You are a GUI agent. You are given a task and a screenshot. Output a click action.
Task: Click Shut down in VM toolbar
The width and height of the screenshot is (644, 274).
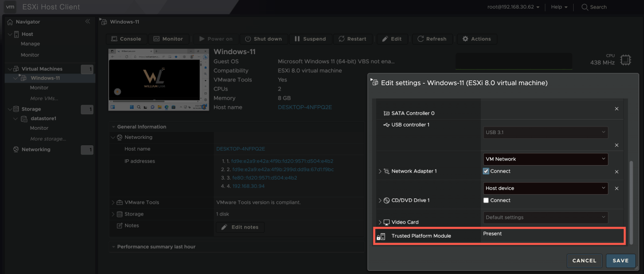264,39
